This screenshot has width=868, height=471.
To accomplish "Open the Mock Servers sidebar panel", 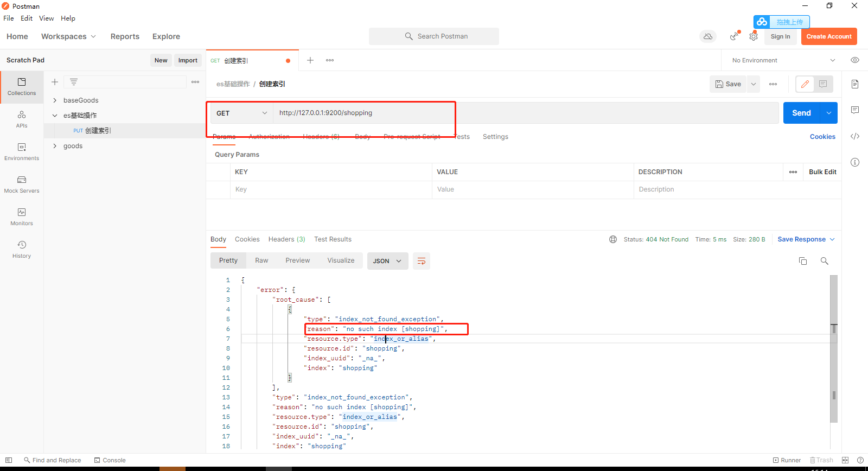I will [x=22, y=184].
